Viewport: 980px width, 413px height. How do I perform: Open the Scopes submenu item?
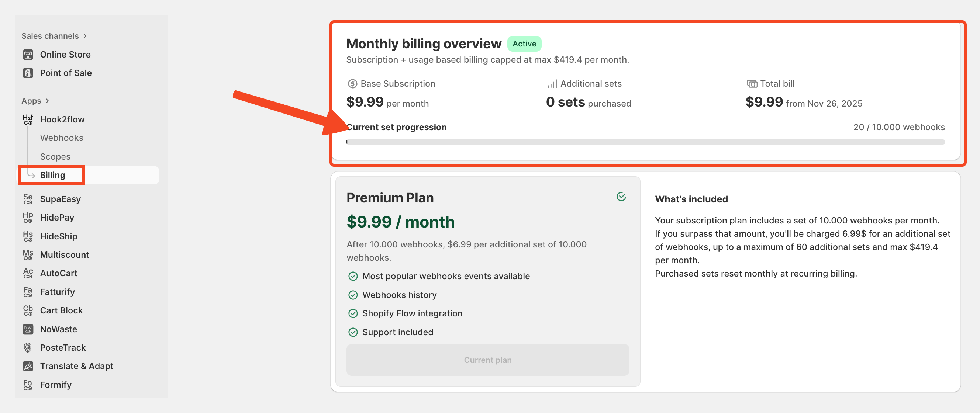[x=55, y=156]
